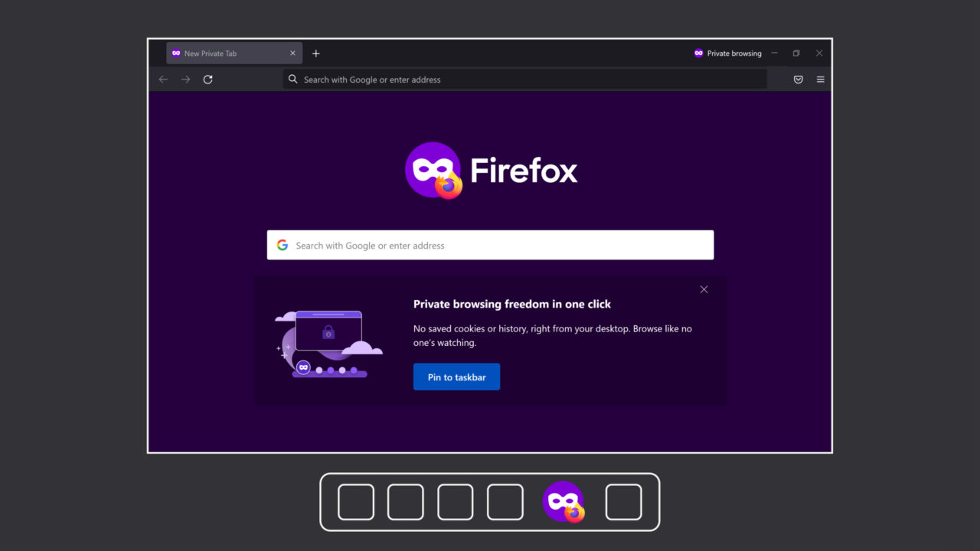
Task: Click the Firefox private browsing logo on the page
Action: coord(433,167)
